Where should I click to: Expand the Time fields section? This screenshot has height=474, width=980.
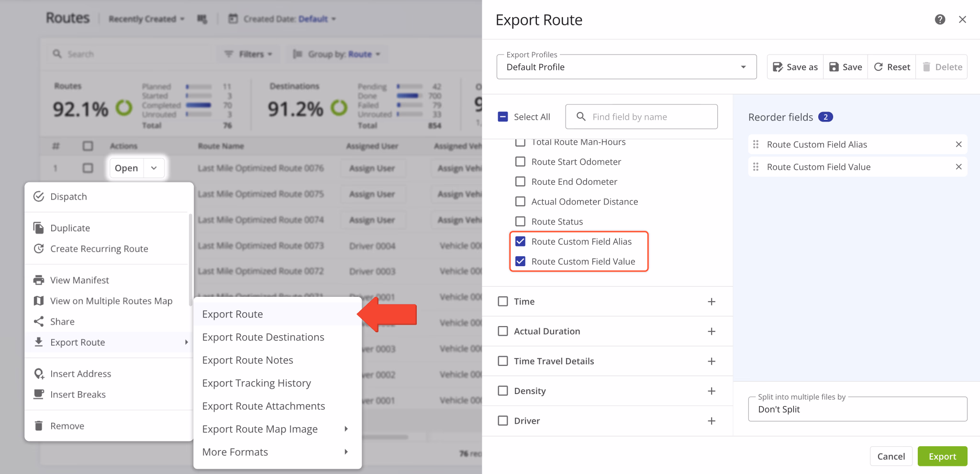pos(712,301)
